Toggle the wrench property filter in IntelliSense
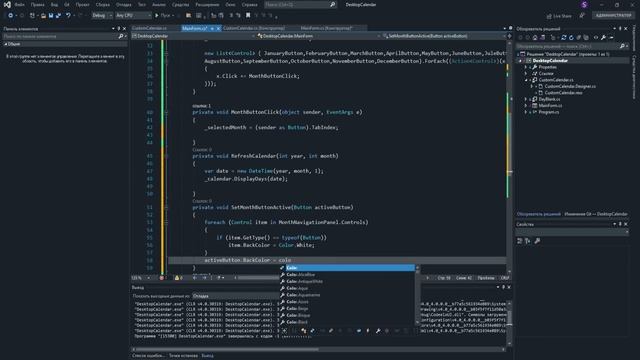Image resolution: width=640 pixels, height=360 pixels. tap(378, 331)
